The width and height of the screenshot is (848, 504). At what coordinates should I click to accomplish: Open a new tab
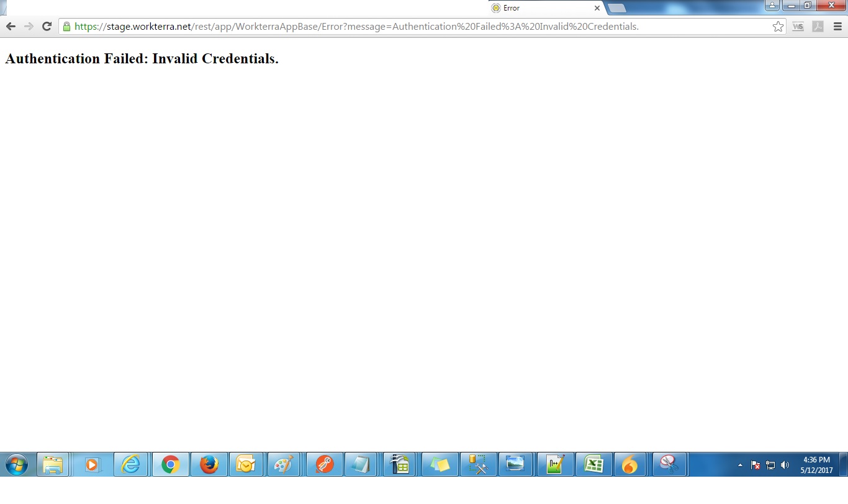pyautogui.click(x=616, y=8)
